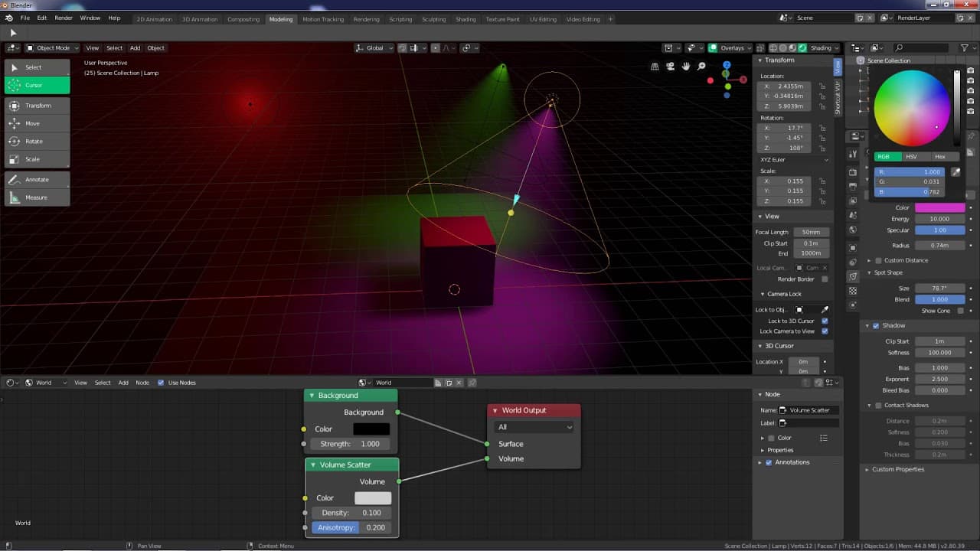The width and height of the screenshot is (980, 551).
Task: Click the magenta lamp Color swatch
Action: pyautogui.click(x=939, y=208)
